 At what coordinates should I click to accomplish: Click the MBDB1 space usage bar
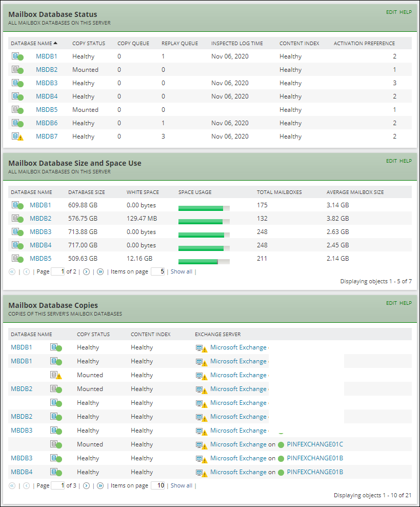click(x=204, y=208)
